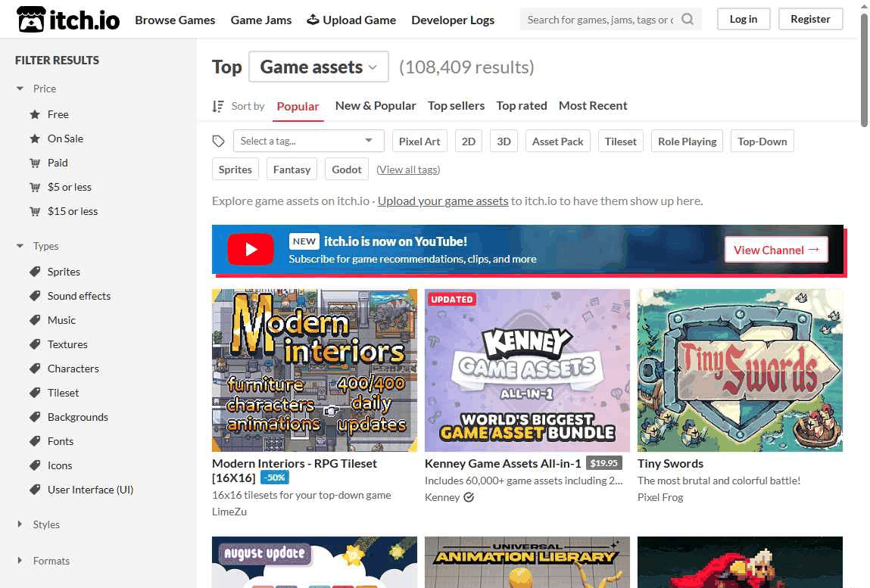Screen dimensions: 870x588
Task: Select the Pixel Art tag button
Action: tap(419, 141)
